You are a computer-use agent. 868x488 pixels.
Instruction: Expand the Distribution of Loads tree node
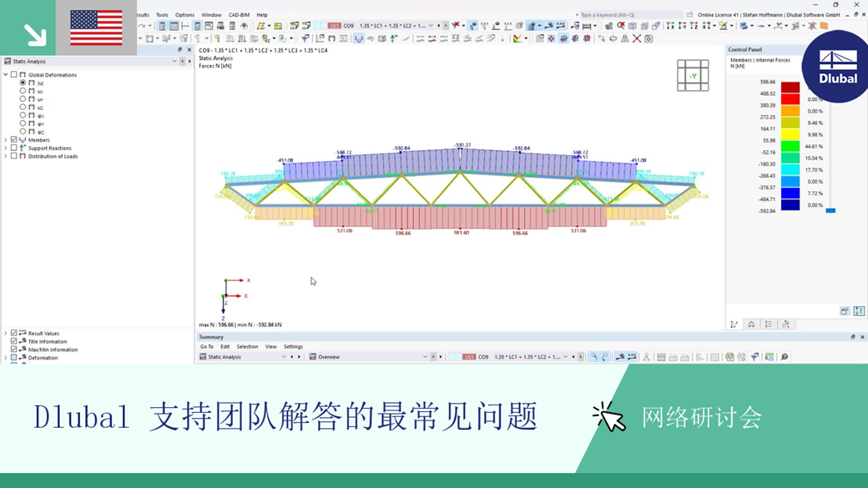[x=6, y=156]
